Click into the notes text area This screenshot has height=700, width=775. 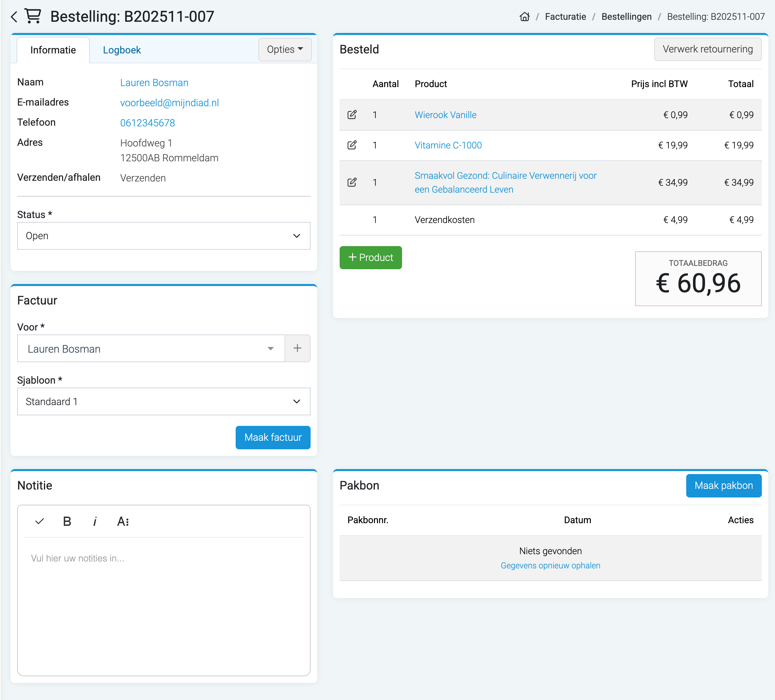(x=163, y=603)
